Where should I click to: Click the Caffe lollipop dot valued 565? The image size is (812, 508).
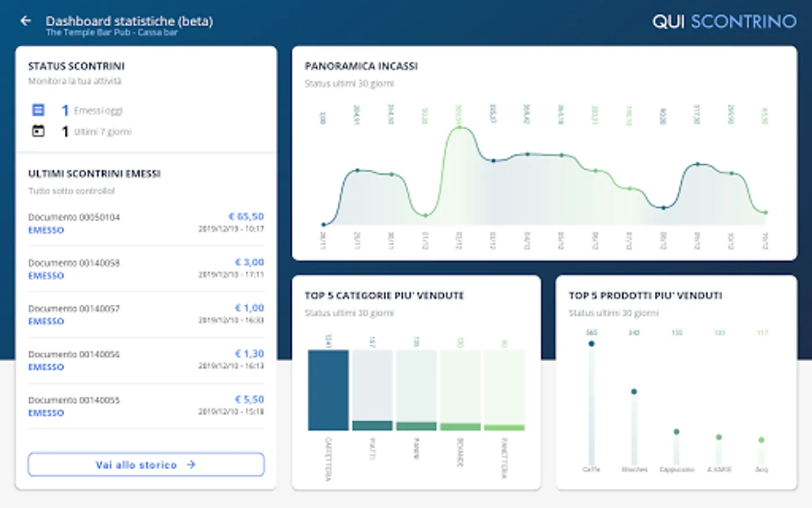[591, 344]
